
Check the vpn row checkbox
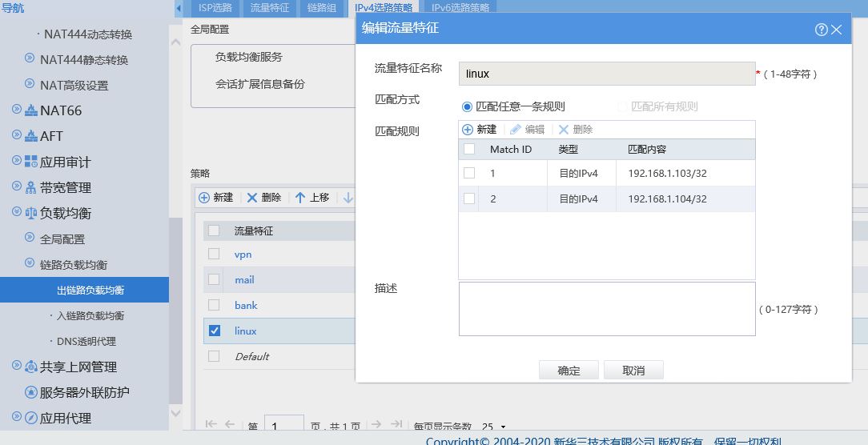point(214,254)
